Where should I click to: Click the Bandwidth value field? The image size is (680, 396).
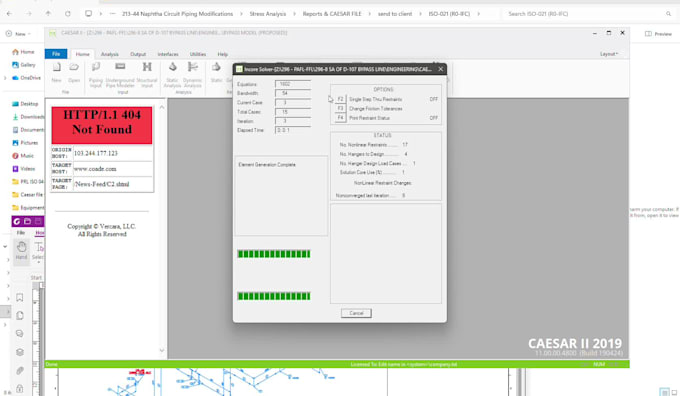click(293, 93)
